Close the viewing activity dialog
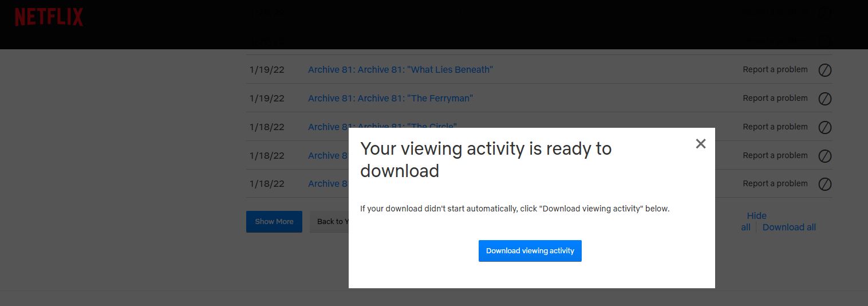Viewport: 868px width, 306px height. point(701,144)
